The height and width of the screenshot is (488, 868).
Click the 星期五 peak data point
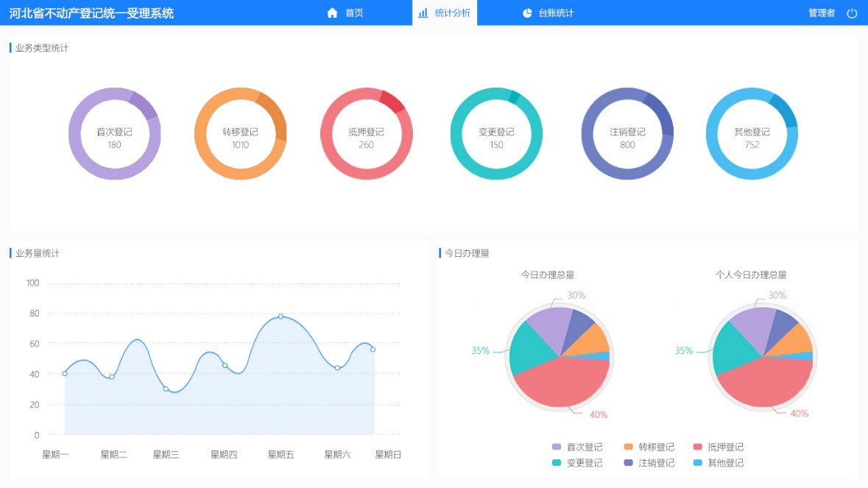pos(281,317)
